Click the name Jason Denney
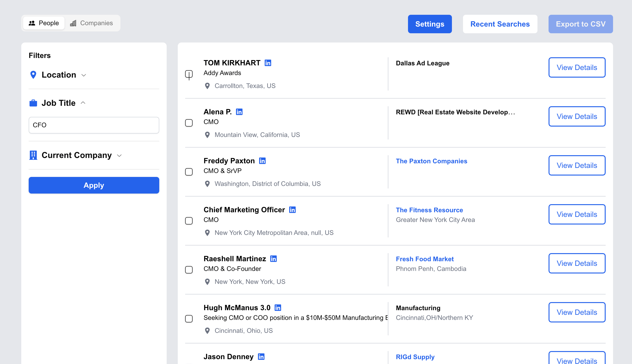632x364 pixels. (x=228, y=357)
